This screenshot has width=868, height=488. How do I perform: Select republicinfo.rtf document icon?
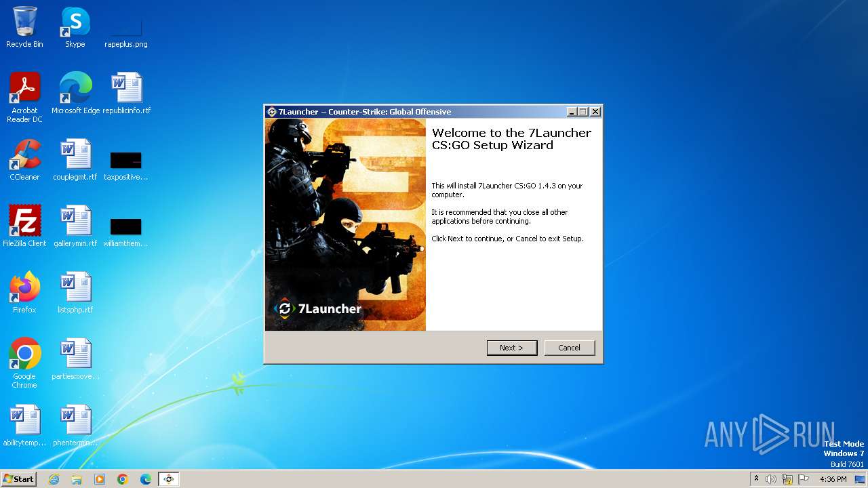tap(127, 94)
